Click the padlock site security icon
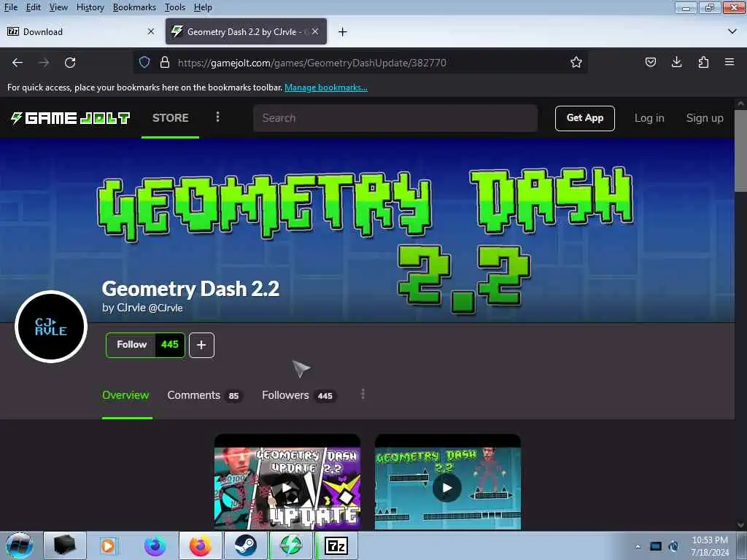The image size is (747, 560). 164,63
